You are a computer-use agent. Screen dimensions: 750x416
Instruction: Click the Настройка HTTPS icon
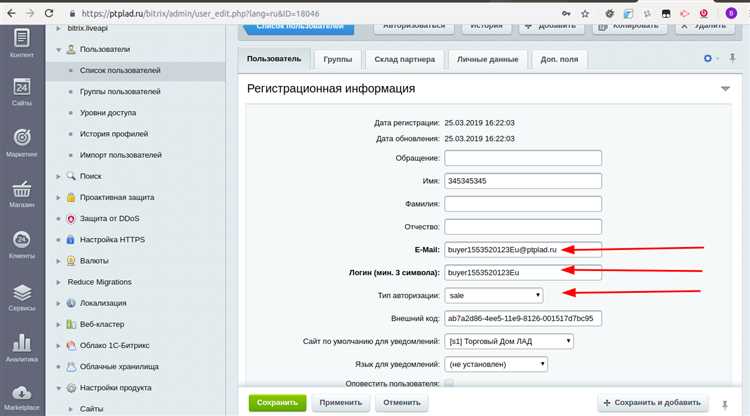(x=71, y=240)
